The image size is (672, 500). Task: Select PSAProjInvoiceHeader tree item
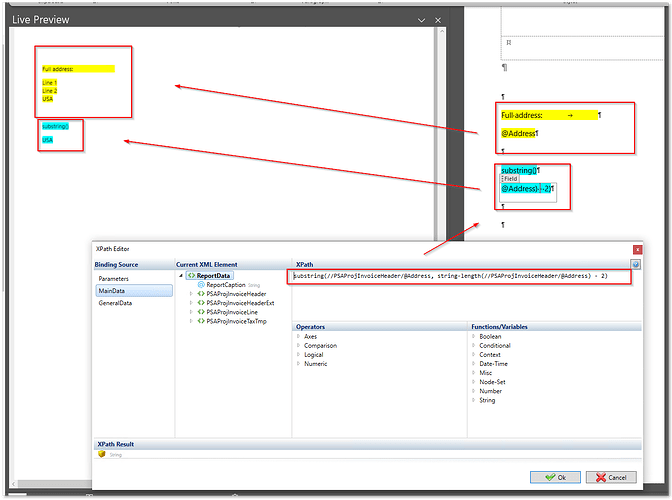(x=236, y=294)
